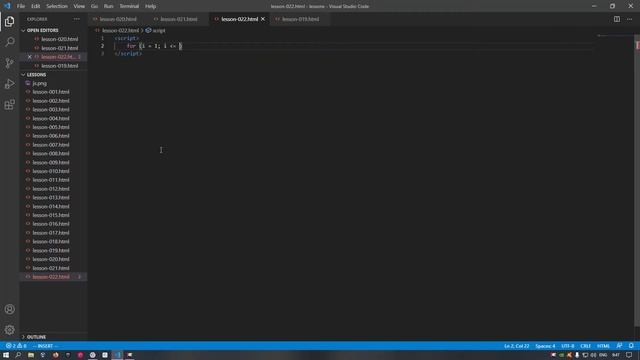Click the for loop code on line 2
Viewport: 640px width, 360px height.
click(154, 46)
